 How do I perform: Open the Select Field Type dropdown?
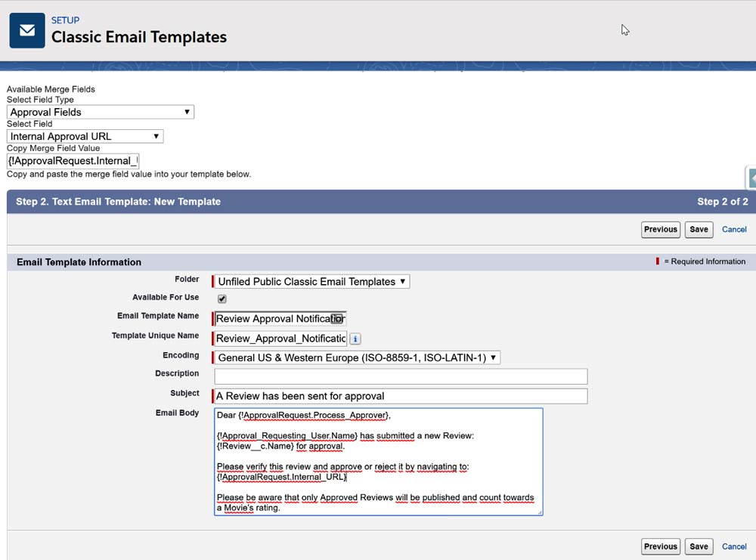point(101,113)
